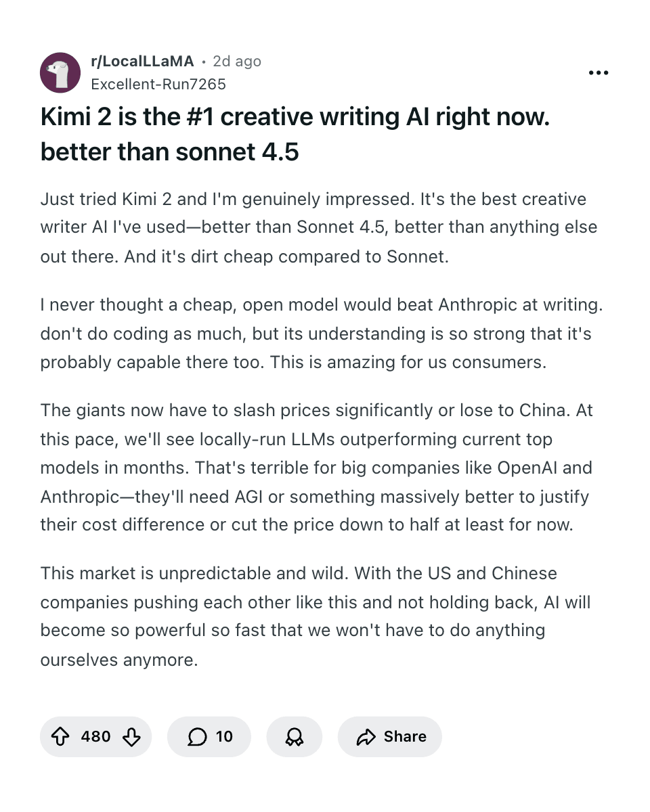The image size is (650, 812).
Task: Click the Share button label
Action: [x=404, y=736]
